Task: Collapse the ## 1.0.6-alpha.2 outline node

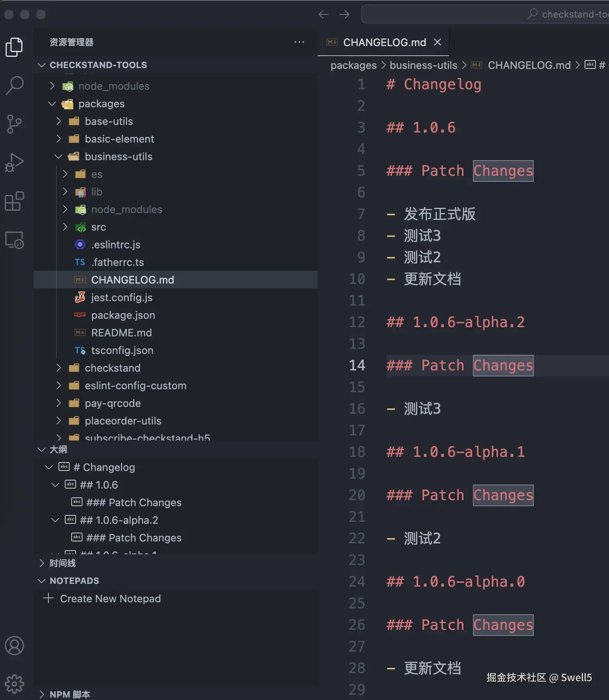Action: (x=55, y=520)
